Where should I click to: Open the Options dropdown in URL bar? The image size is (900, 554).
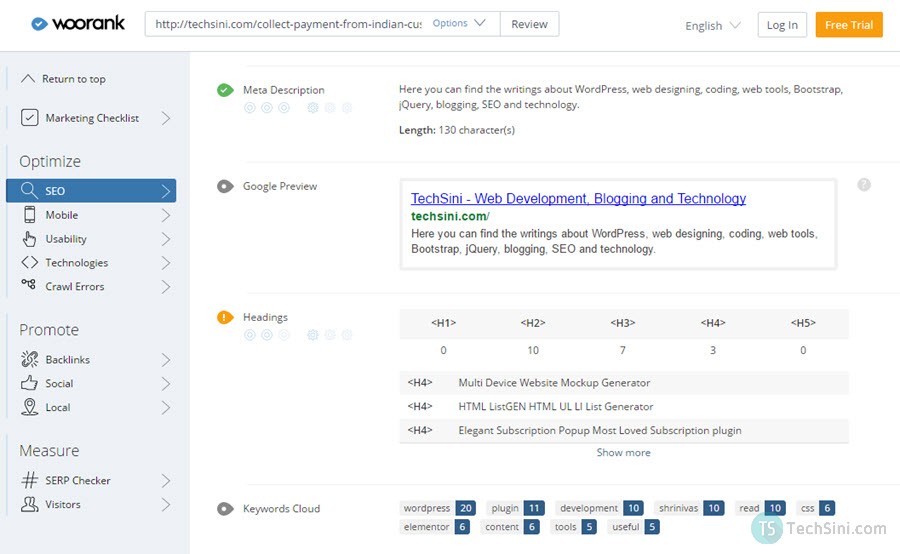click(x=459, y=24)
